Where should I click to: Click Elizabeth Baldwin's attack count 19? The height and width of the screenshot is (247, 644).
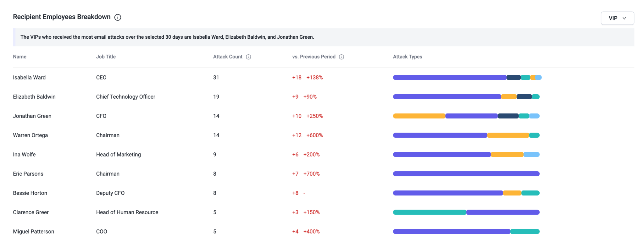click(x=216, y=96)
